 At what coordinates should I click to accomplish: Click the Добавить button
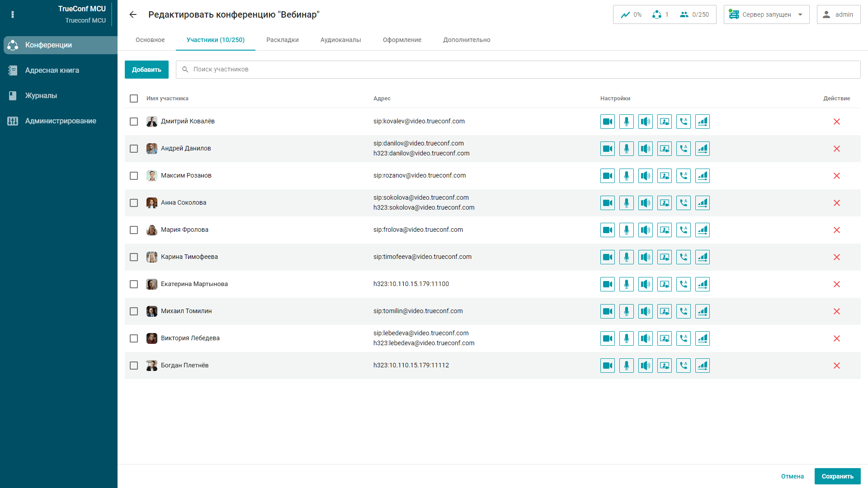(146, 70)
